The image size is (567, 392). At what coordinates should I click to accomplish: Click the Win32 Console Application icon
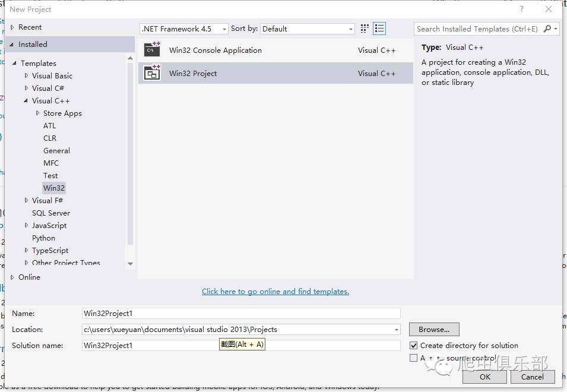tap(152, 49)
